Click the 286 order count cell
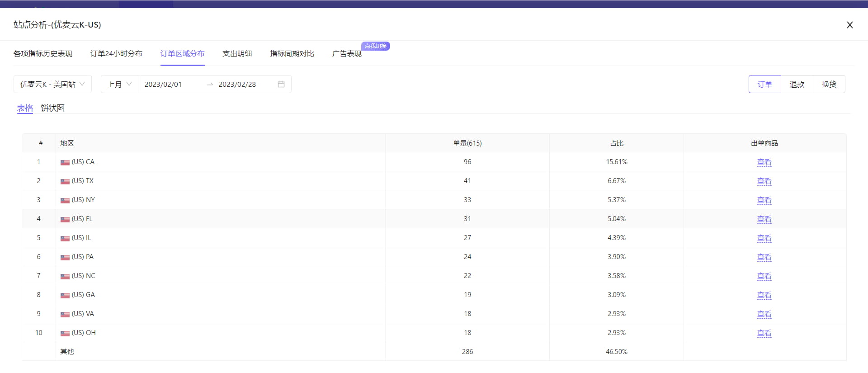868x373 pixels. [467, 352]
